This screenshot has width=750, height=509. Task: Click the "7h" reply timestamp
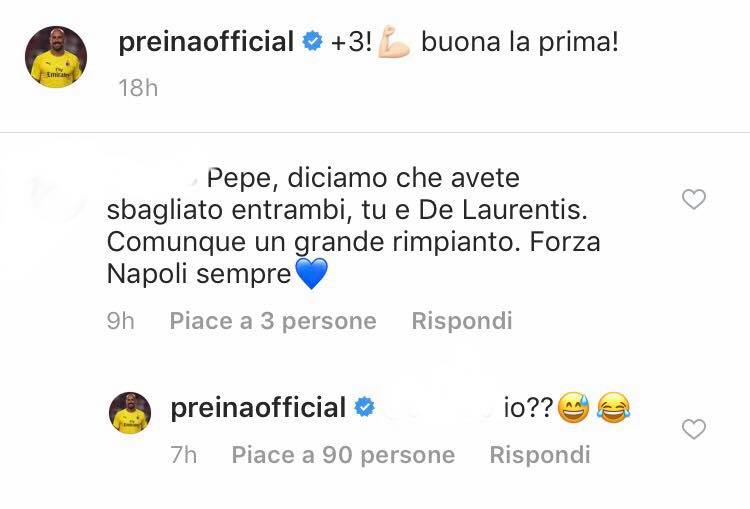point(183,455)
